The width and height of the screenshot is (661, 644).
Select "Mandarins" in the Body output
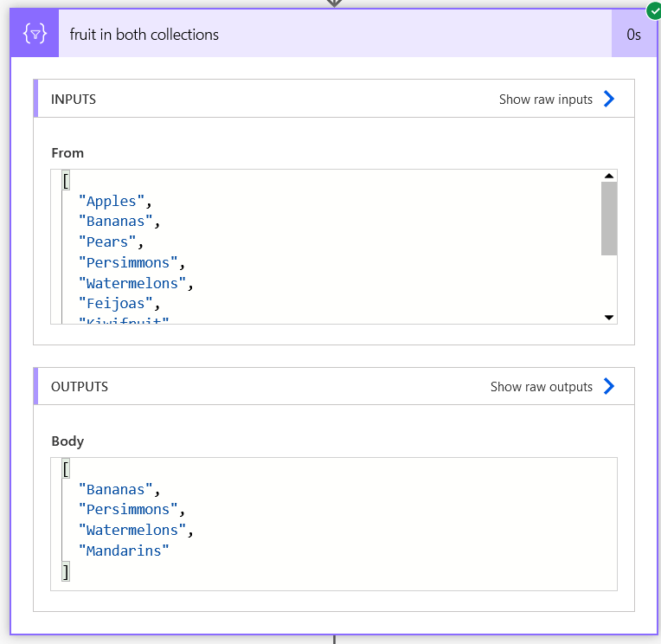(x=123, y=551)
